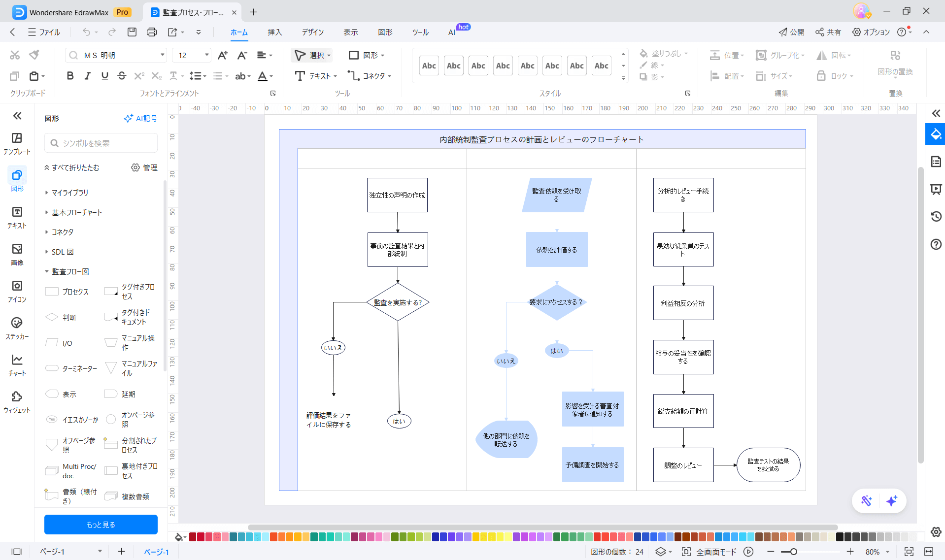Open the MS 明朝 font dropdown
The width and height of the screenshot is (945, 560).
[x=163, y=55]
